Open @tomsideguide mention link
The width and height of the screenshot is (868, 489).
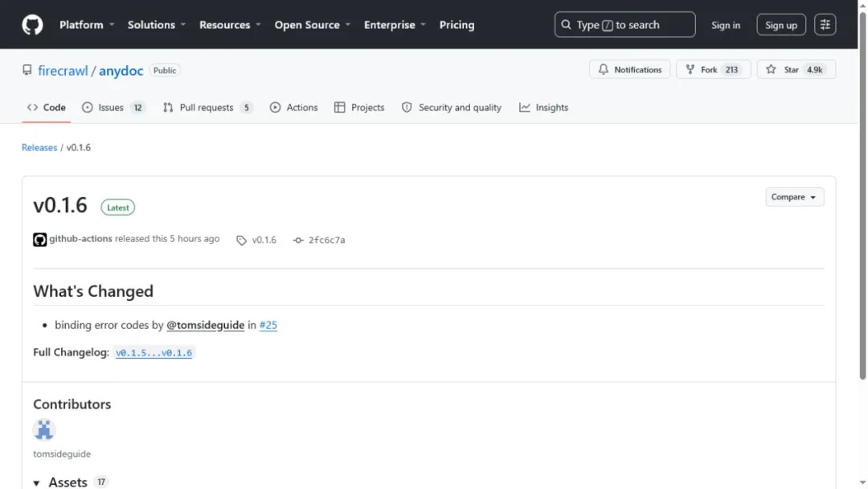click(x=206, y=325)
